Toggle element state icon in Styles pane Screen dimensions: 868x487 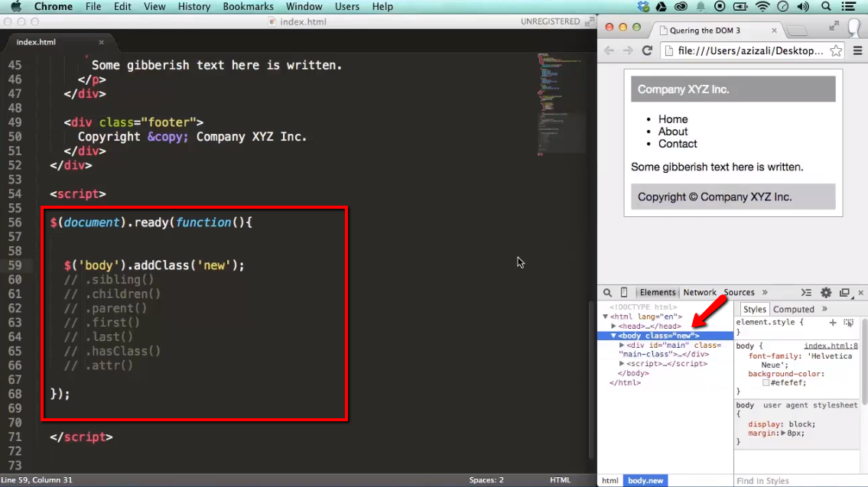point(849,322)
